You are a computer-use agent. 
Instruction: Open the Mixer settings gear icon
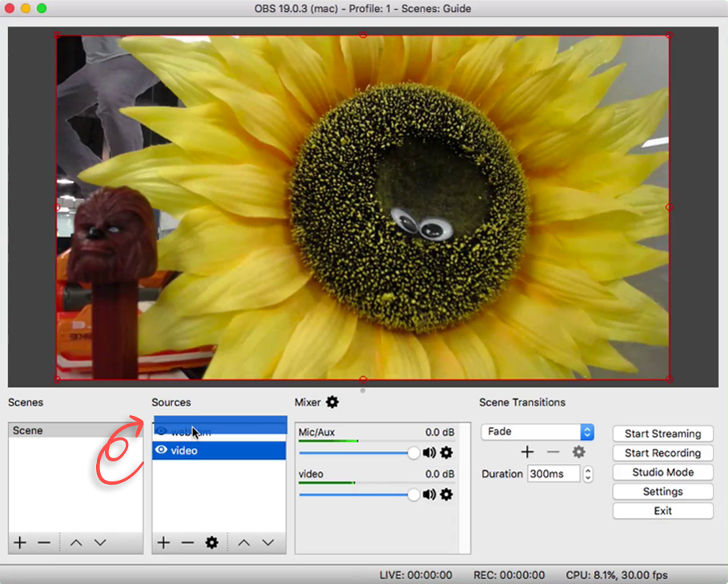click(x=332, y=402)
